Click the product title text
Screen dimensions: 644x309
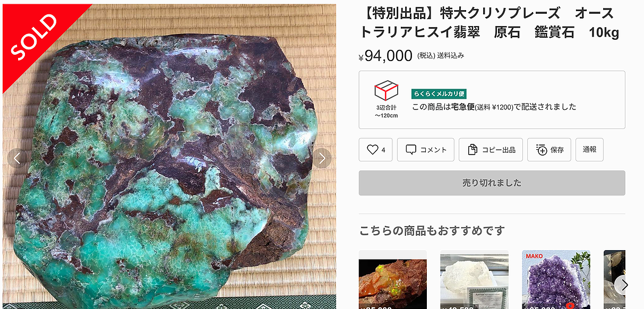click(x=489, y=23)
